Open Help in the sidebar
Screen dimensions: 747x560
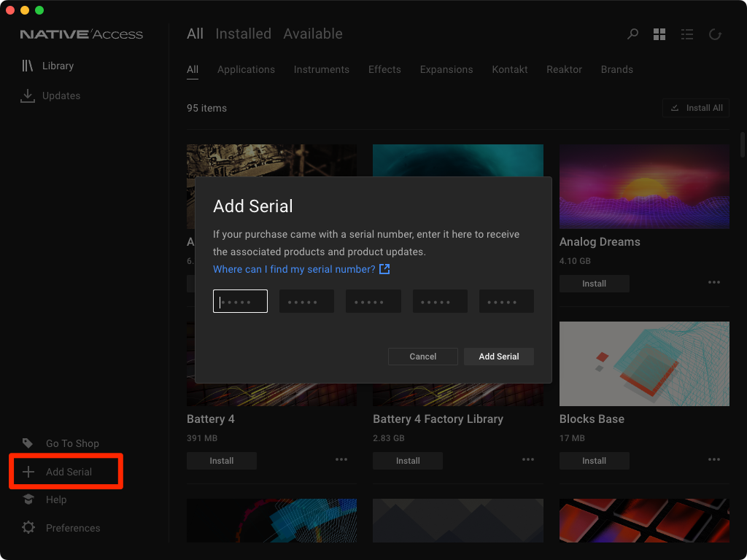point(44,499)
